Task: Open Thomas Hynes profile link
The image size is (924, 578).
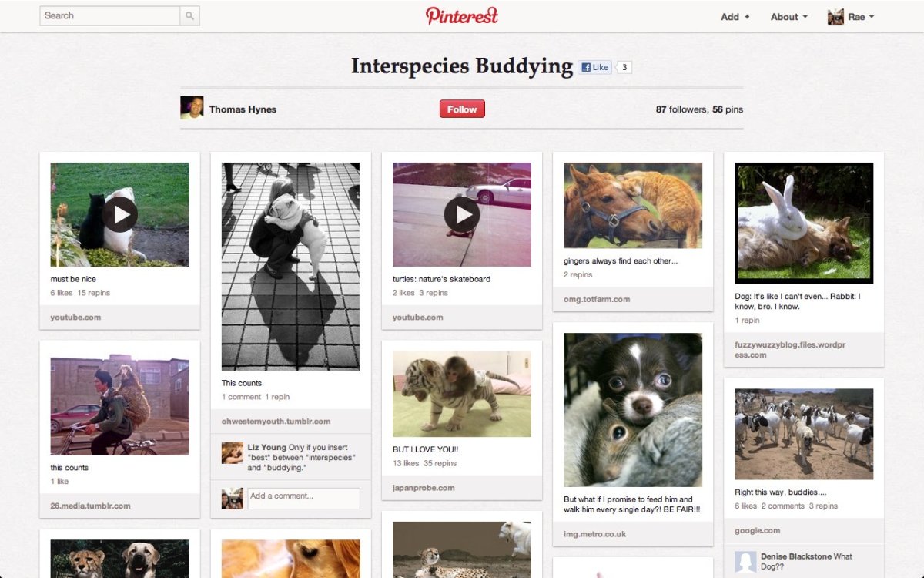Action: click(x=243, y=109)
